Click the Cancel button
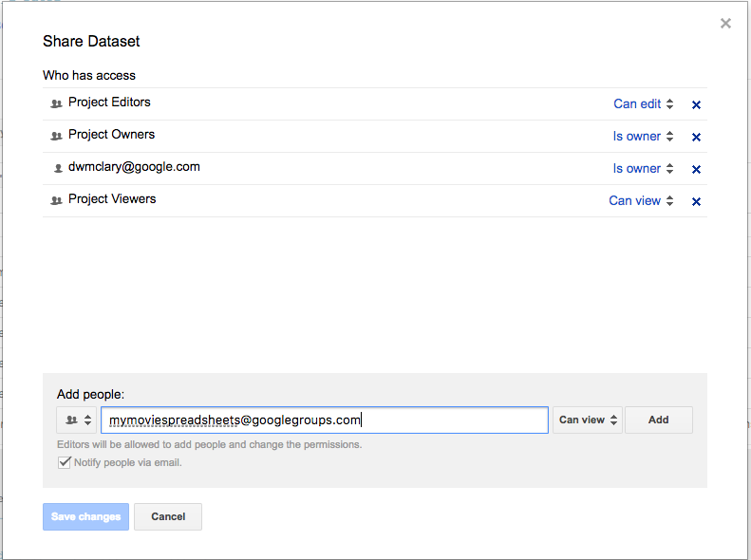 point(168,516)
